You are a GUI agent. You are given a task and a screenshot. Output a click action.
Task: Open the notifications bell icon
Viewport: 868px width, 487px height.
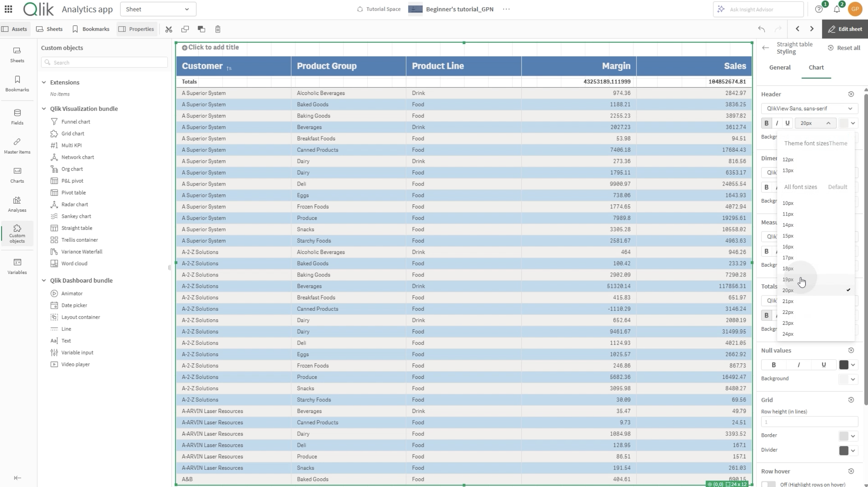[x=837, y=9]
